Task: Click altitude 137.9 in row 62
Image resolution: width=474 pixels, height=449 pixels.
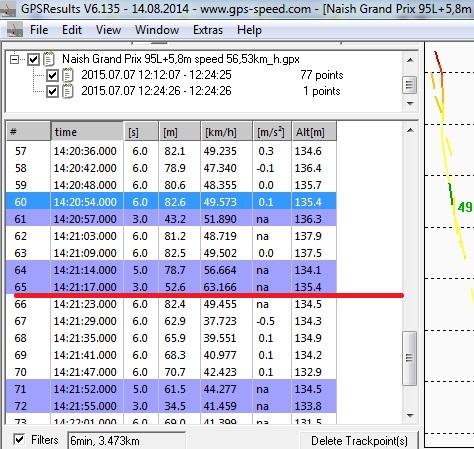Action: pyautogui.click(x=308, y=236)
